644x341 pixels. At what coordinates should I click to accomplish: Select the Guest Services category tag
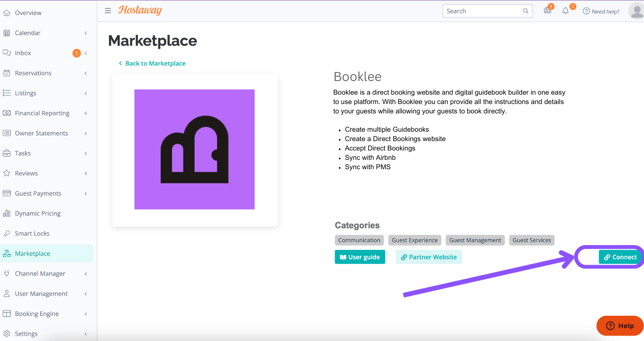pyautogui.click(x=532, y=240)
